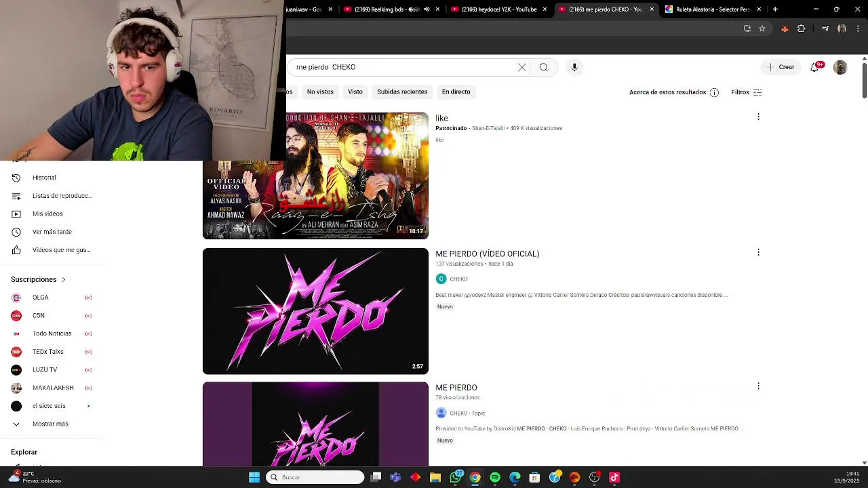Viewport: 868px width, 488px height.
Task: Expand the Suscripciones section arrow
Action: (64, 279)
